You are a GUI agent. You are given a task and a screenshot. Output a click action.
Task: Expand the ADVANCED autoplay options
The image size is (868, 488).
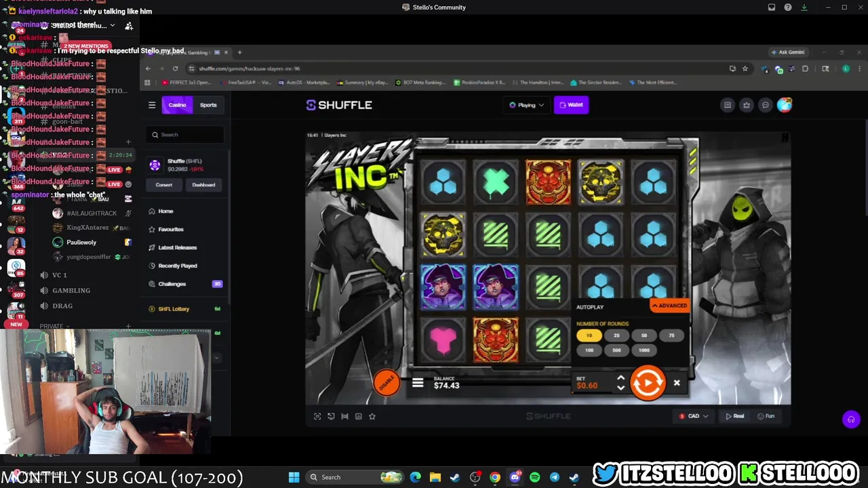(670, 306)
